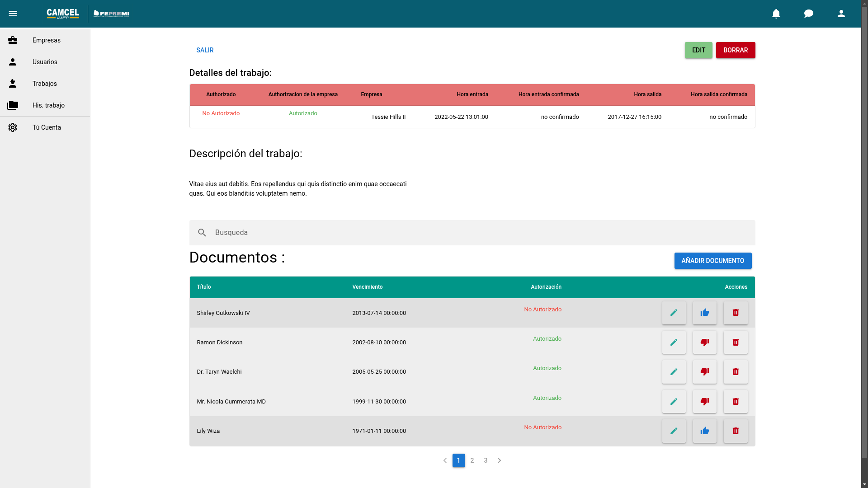The image size is (868, 488).
Task: Open notifications bell
Action: (776, 14)
